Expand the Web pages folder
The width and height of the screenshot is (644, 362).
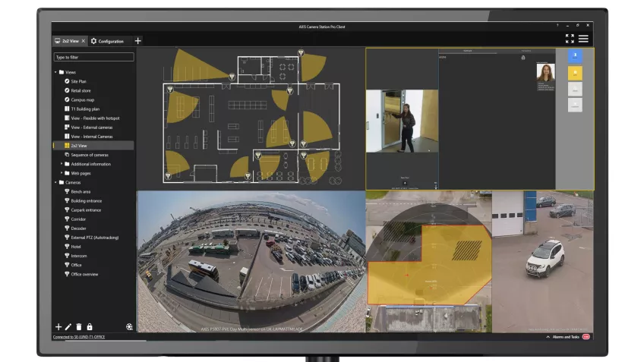click(62, 173)
